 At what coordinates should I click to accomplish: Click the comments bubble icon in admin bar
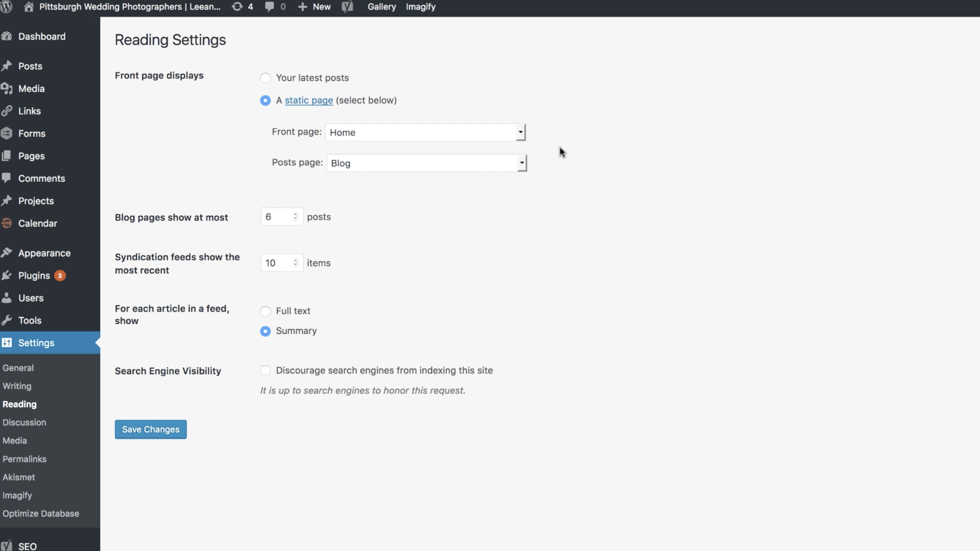[269, 7]
